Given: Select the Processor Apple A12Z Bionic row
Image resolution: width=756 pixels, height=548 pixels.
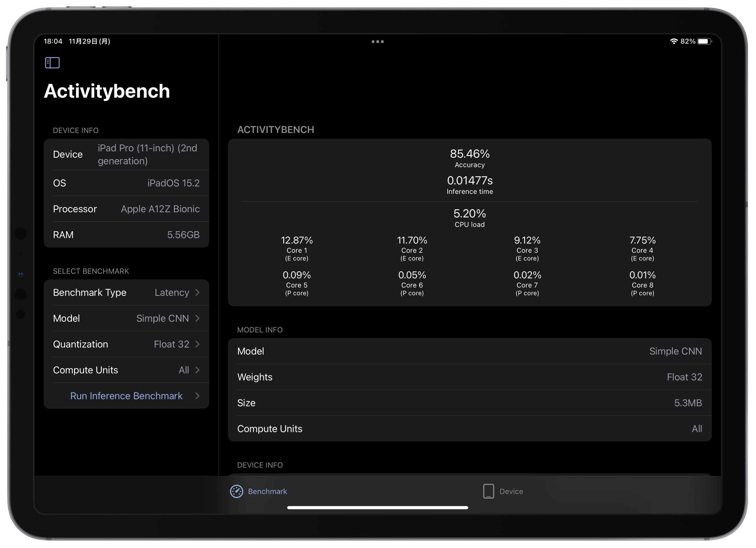Looking at the screenshot, I should click(126, 209).
